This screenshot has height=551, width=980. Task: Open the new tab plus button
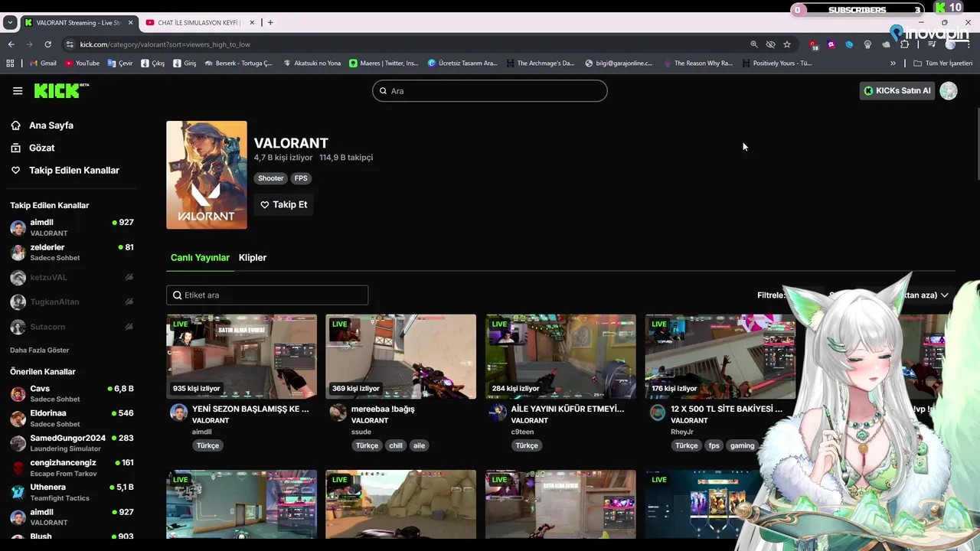tap(270, 22)
